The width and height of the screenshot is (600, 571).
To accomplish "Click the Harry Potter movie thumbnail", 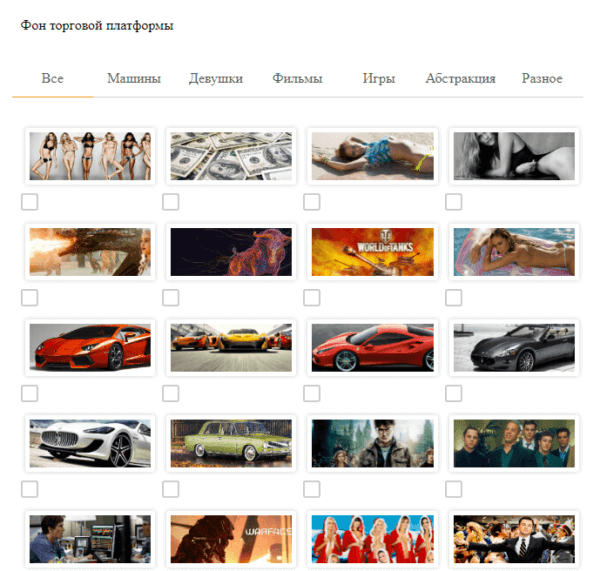I will pyautogui.click(x=372, y=443).
